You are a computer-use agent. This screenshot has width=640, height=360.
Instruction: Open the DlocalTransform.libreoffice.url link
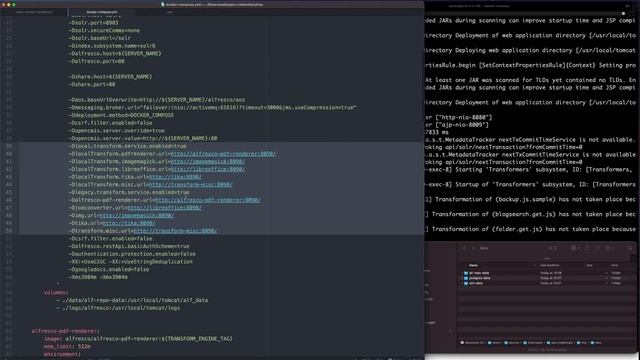(x=208, y=169)
